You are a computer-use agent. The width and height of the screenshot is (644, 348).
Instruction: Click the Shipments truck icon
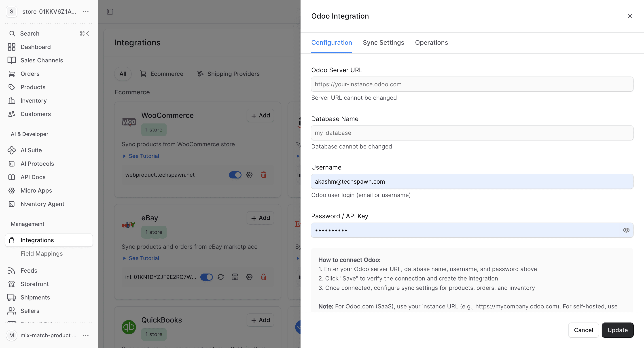click(11, 297)
